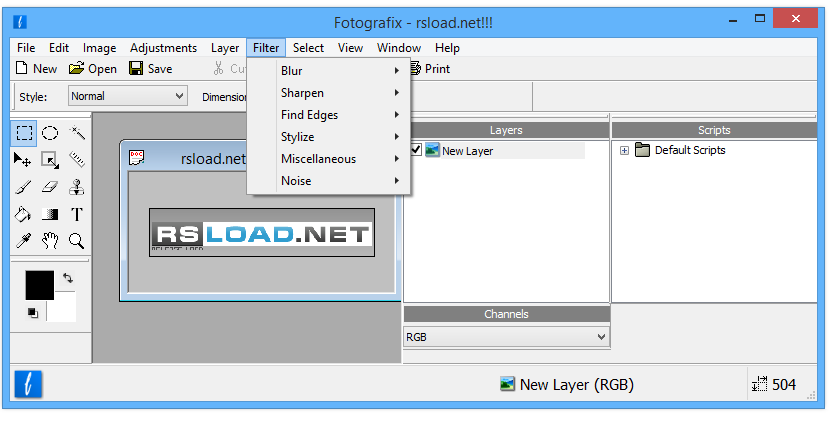Screen dimensions: 839x424
Task: Open the File menu
Action: point(26,48)
